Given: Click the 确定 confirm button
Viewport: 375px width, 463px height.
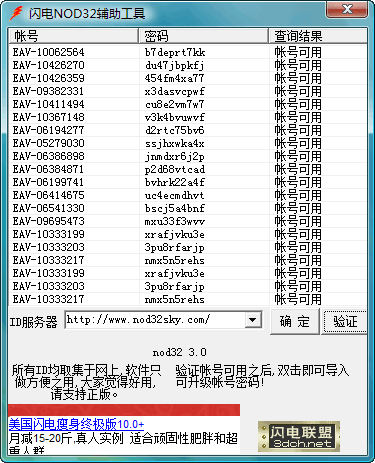Looking at the screenshot, I should coord(294,321).
